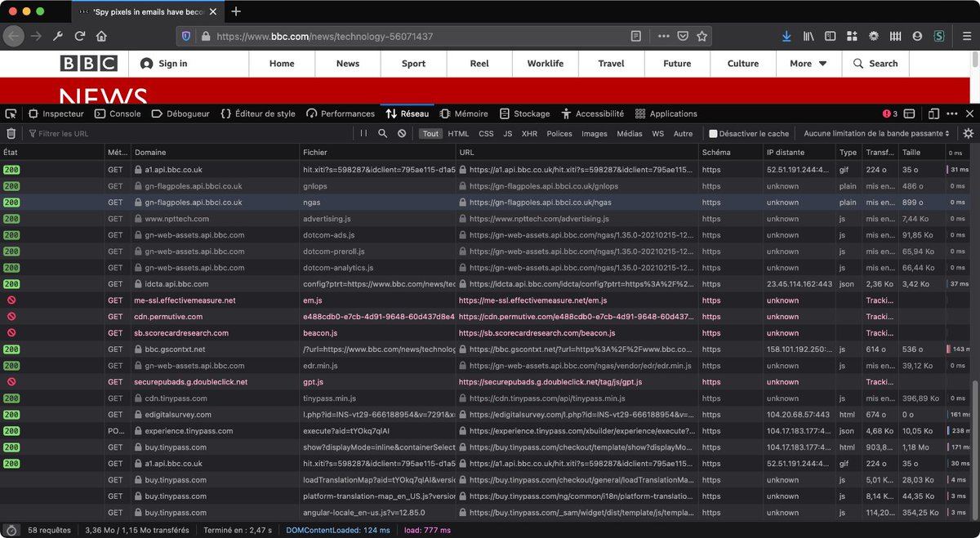This screenshot has width=980, height=538.
Task: Click the back navigation arrow
Action: [13, 36]
